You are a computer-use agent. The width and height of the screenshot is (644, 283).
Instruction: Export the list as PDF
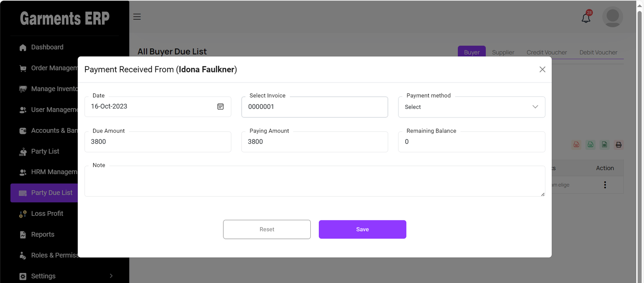tap(576, 145)
